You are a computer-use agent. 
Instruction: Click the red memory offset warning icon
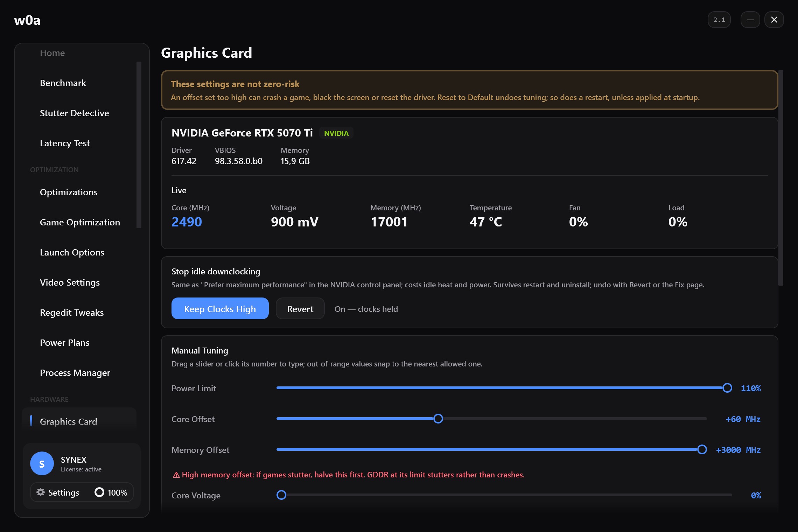[x=176, y=475]
